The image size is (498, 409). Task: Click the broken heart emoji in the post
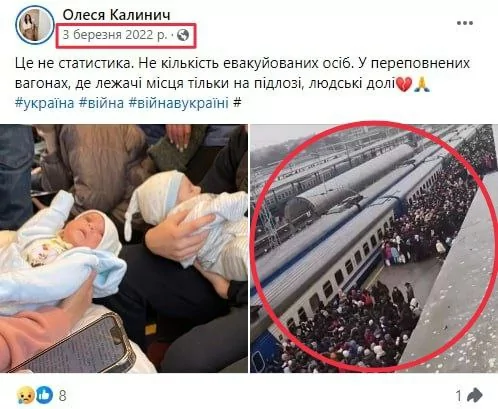coord(403,84)
